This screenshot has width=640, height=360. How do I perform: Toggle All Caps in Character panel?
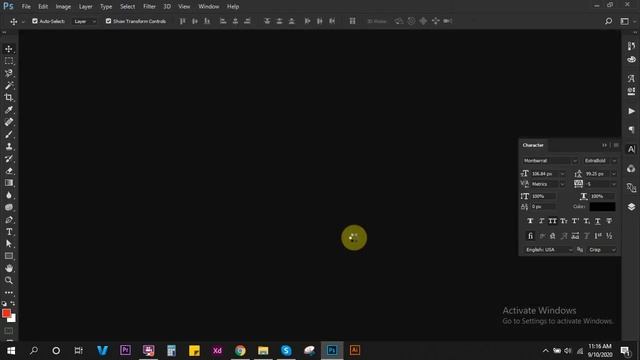pos(552,221)
